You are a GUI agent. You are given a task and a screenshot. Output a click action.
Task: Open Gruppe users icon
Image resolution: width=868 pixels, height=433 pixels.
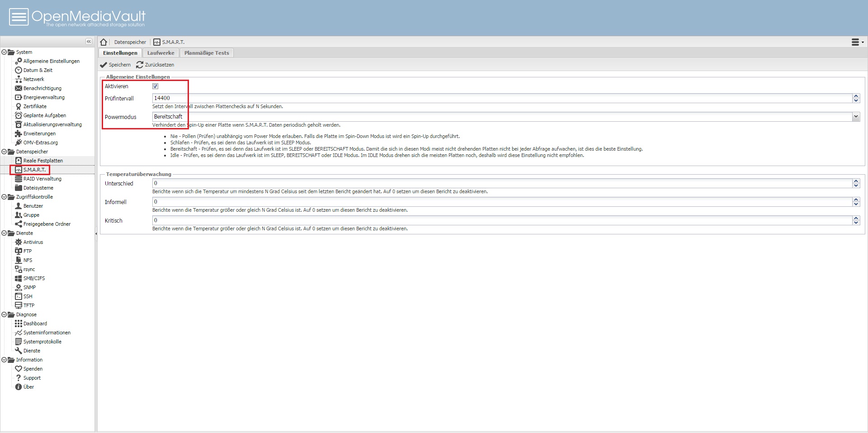click(x=19, y=215)
